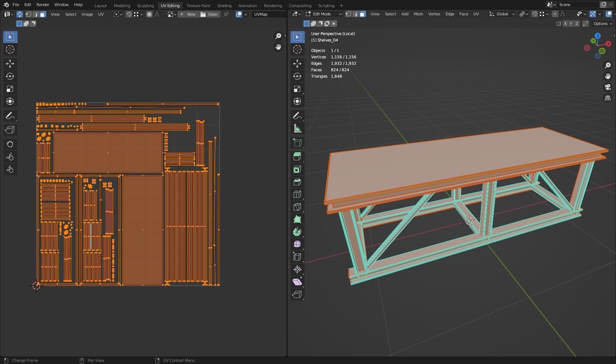Select the Poly Build tool

coord(297,219)
